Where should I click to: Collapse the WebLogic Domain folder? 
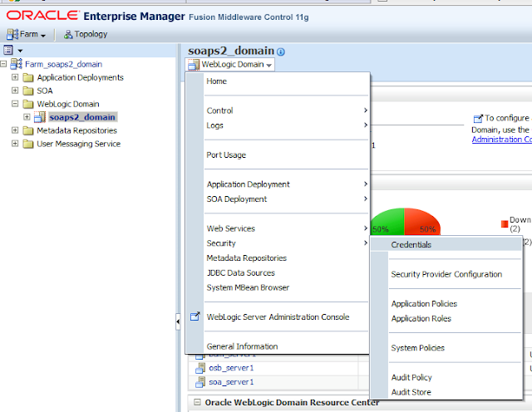pyautogui.click(x=15, y=104)
